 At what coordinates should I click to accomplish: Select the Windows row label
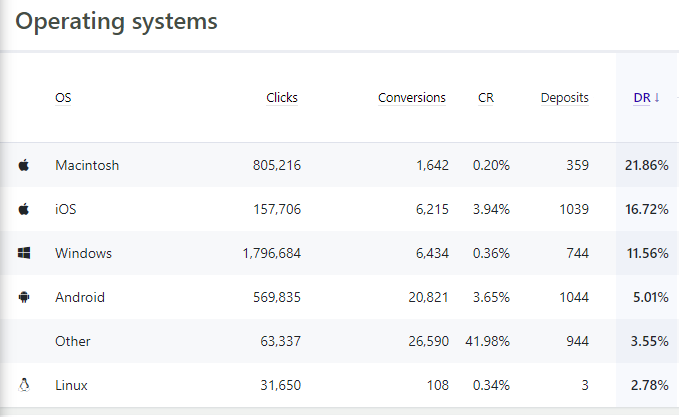point(83,253)
